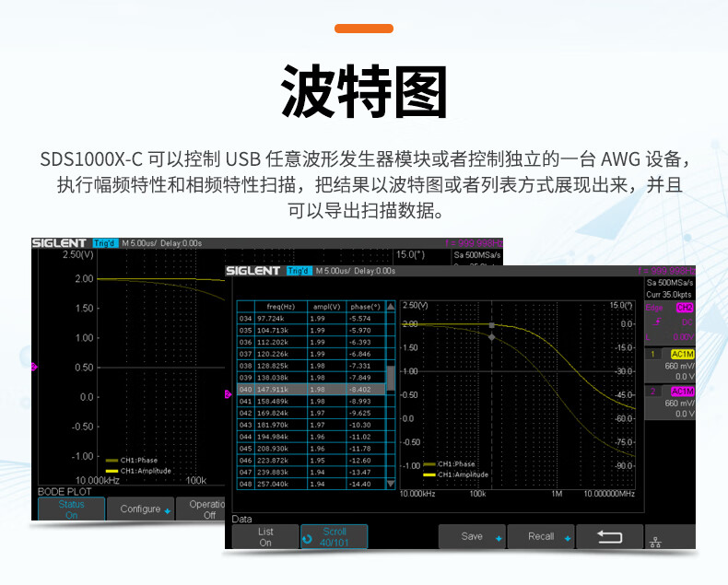Click the cursor marker on the amplitude curve
This screenshot has width=728, height=585.
point(492,325)
